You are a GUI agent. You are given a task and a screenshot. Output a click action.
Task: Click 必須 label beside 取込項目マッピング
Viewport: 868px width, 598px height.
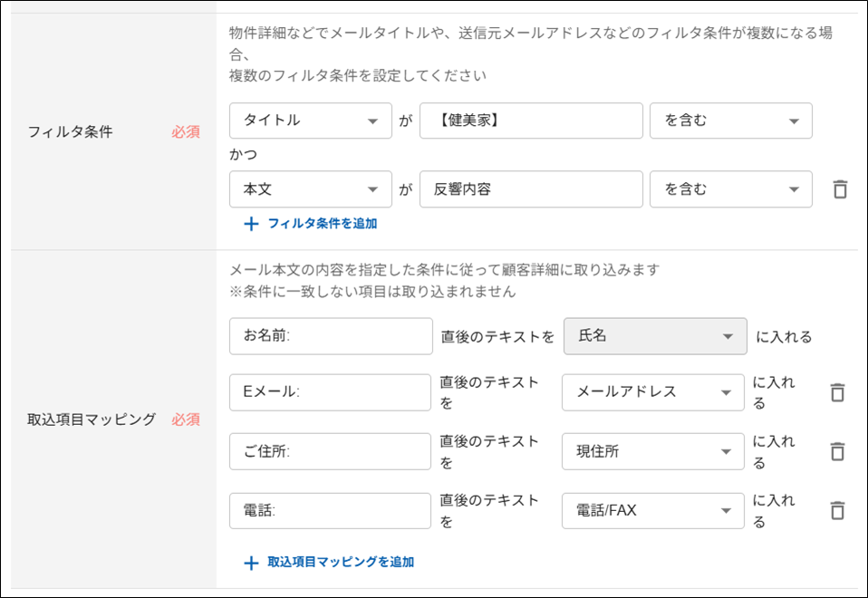coord(186,420)
